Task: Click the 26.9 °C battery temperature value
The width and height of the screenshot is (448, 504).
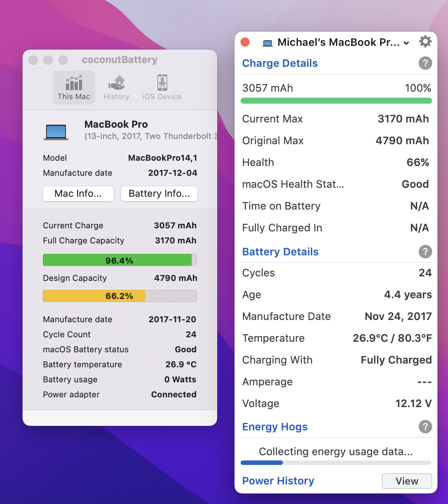Action: tap(181, 364)
